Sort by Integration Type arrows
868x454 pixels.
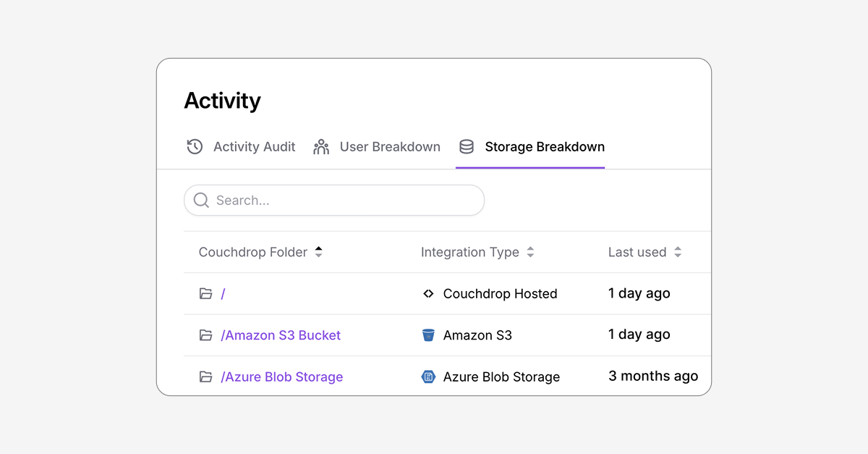pyautogui.click(x=530, y=252)
